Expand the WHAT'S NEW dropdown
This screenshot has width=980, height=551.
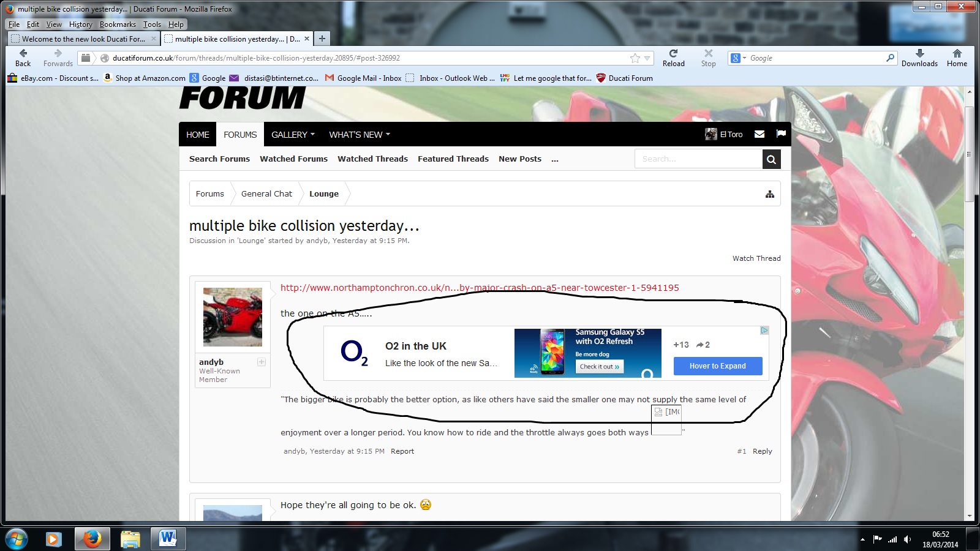click(359, 135)
